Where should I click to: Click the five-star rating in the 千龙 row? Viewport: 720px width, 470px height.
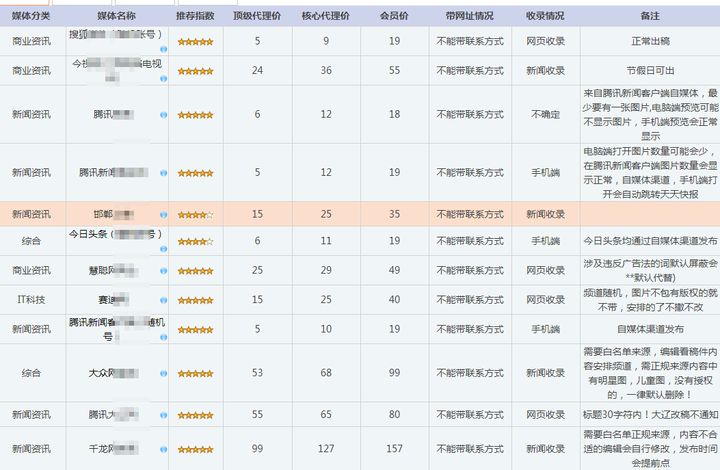(x=196, y=449)
